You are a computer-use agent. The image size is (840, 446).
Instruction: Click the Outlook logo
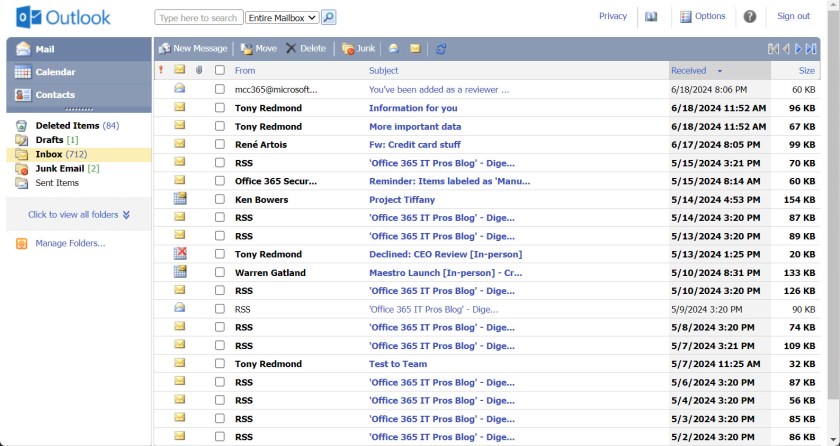63,17
